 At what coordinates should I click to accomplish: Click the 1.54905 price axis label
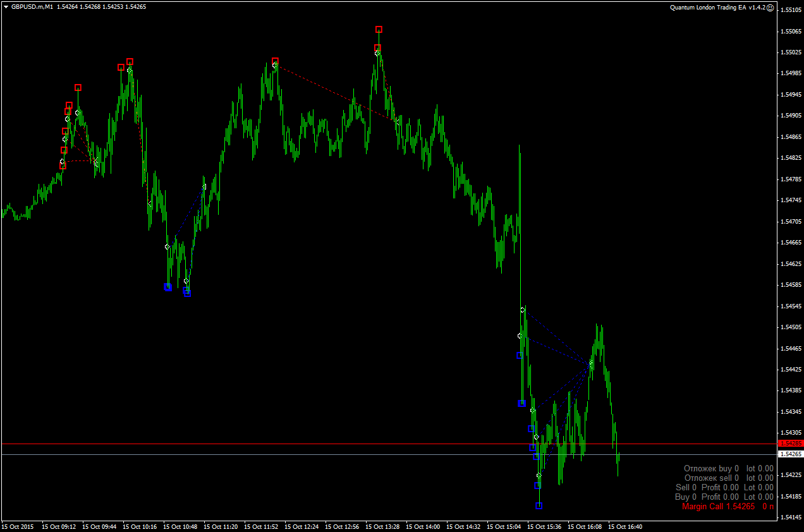pyautogui.click(x=792, y=116)
